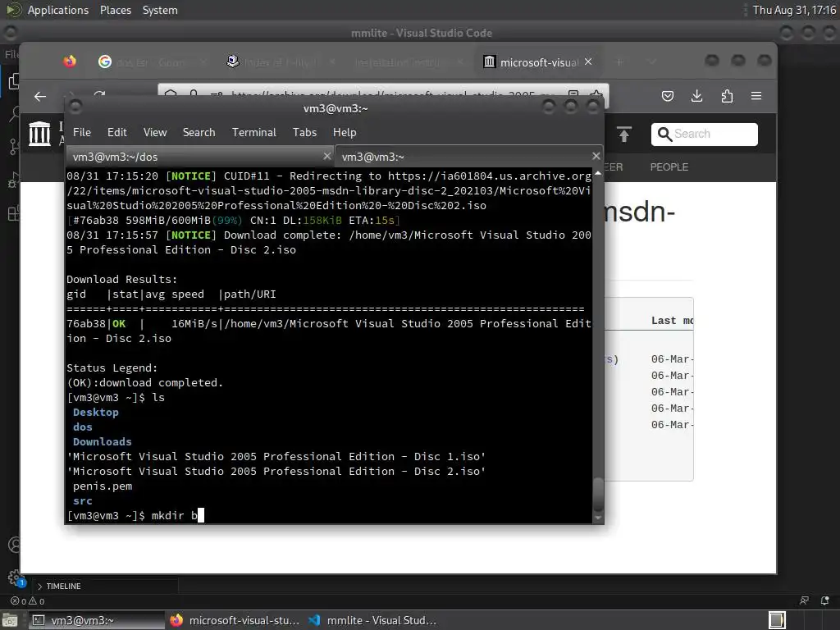Click workspace switcher in bottom panel
This screenshot has height=630, width=840.
778,620
